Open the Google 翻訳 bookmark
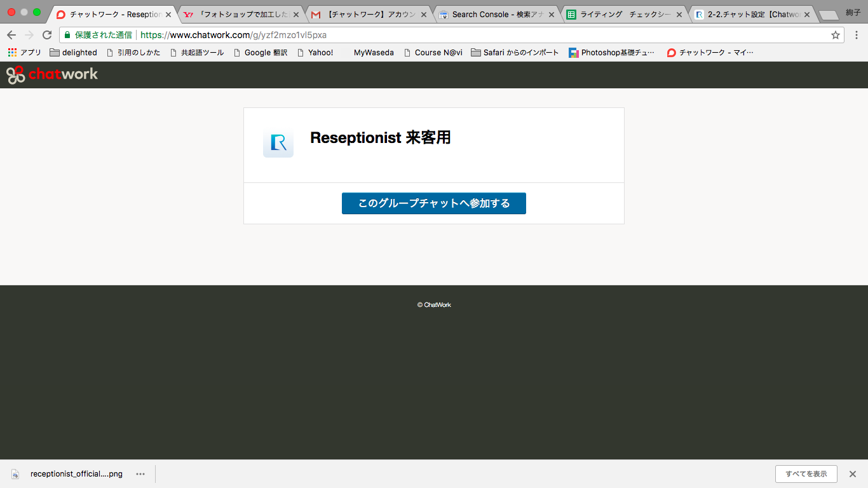This screenshot has height=488, width=868. pos(260,53)
